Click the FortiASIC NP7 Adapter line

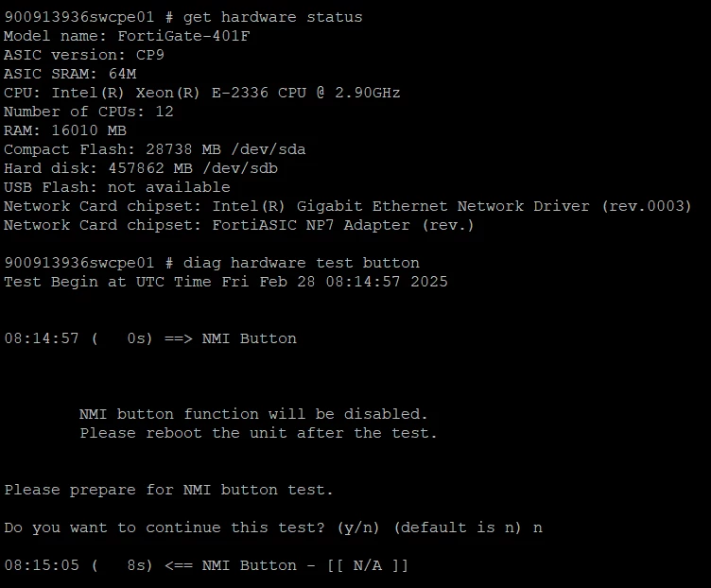239,225
